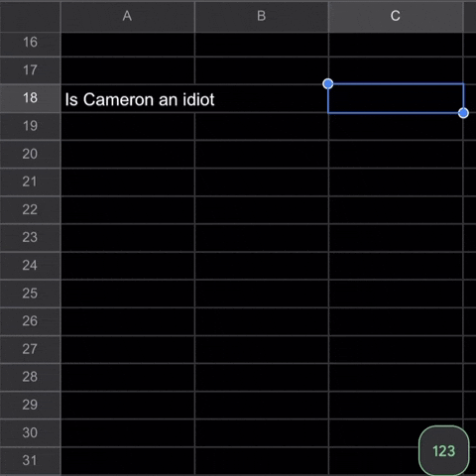Select row 25 header
The image size is (476, 476).
tap(30, 294)
